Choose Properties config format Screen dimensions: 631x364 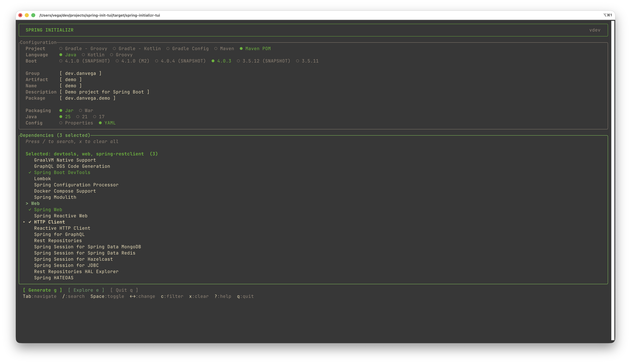pos(76,123)
